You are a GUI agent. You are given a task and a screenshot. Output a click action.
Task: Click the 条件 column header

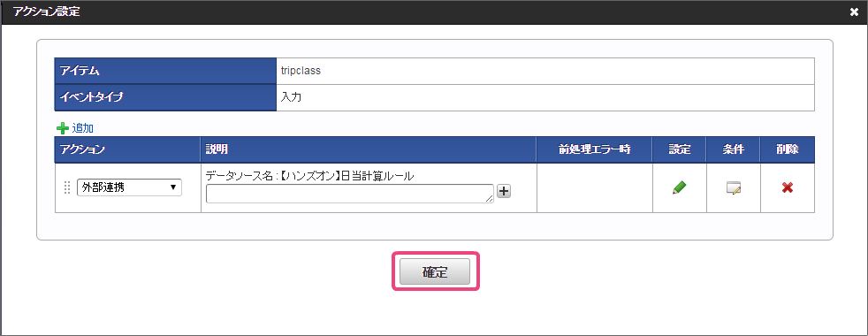(x=734, y=149)
